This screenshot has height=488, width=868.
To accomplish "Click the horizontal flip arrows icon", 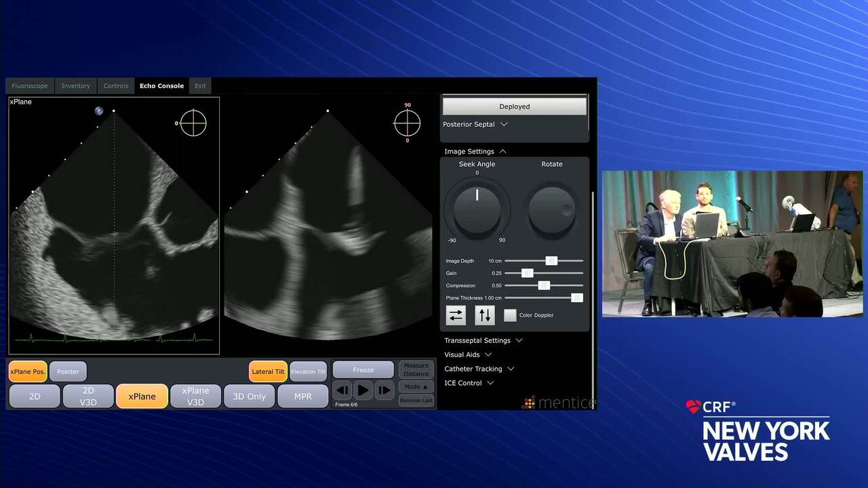I will 456,315.
